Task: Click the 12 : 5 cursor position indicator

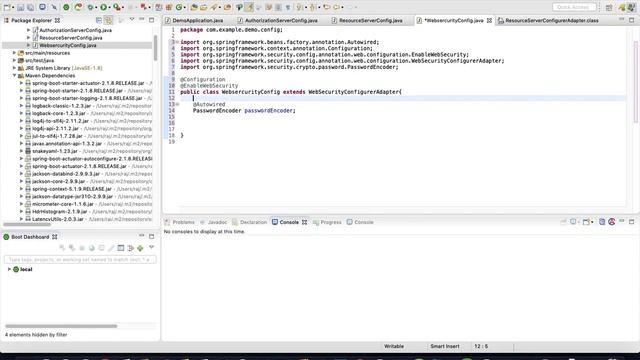Action: [481, 346]
